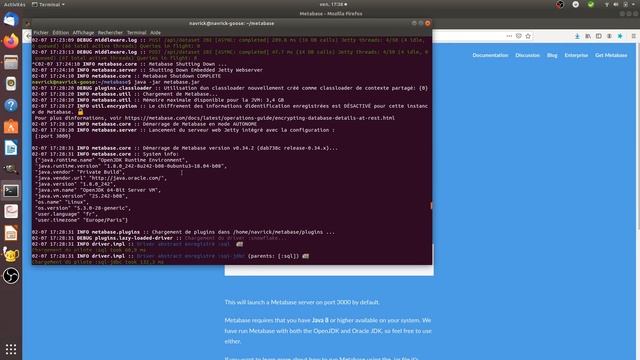Open the Blog link on Metabase site
Image resolution: width=640 pixels, height=360 pixels.
click(552, 55)
